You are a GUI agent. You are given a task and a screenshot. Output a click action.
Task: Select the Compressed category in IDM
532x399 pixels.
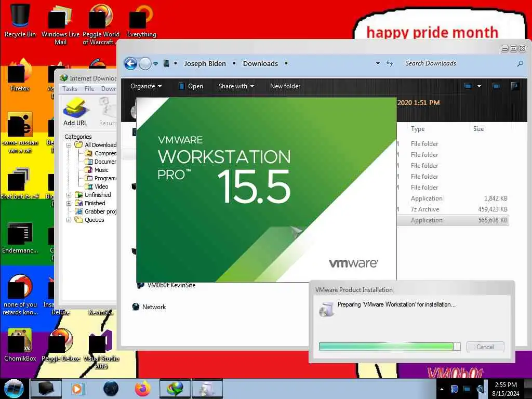coord(101,153)
